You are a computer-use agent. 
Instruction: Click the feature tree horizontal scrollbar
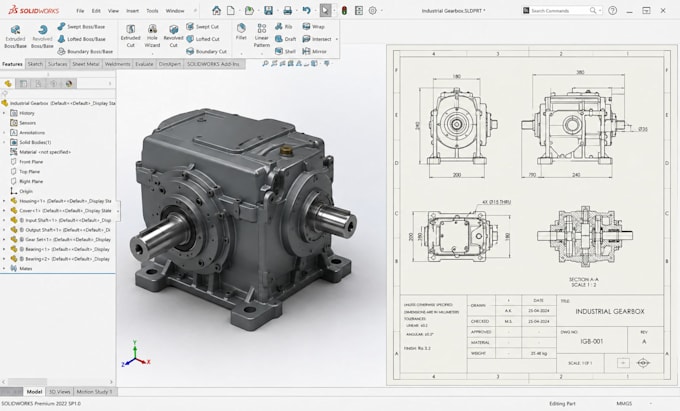click(58, 382)
